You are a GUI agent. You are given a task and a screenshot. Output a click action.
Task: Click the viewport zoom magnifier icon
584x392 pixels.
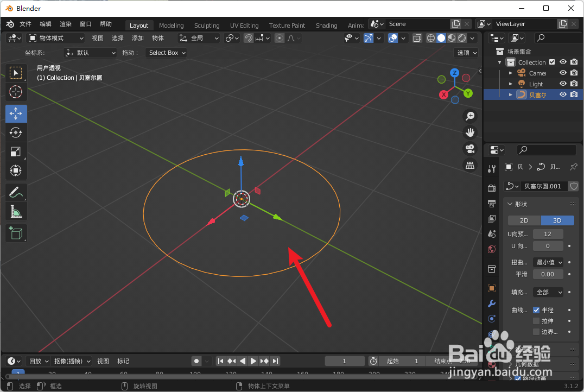[x=470, y=116]
